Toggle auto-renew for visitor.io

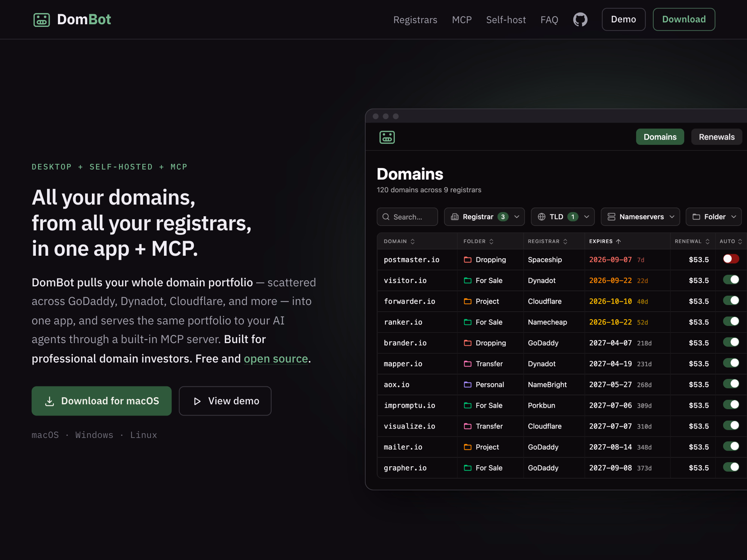pyautogui.click(x=731, y=280)
